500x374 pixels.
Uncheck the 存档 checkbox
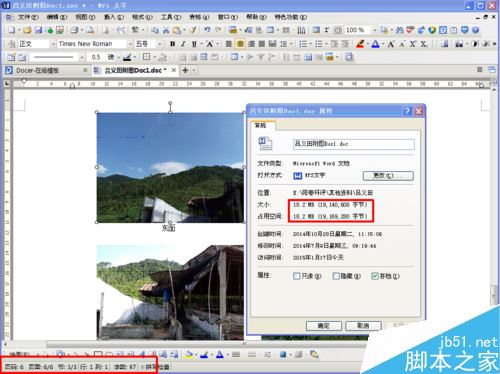click(x=375, y=276)
